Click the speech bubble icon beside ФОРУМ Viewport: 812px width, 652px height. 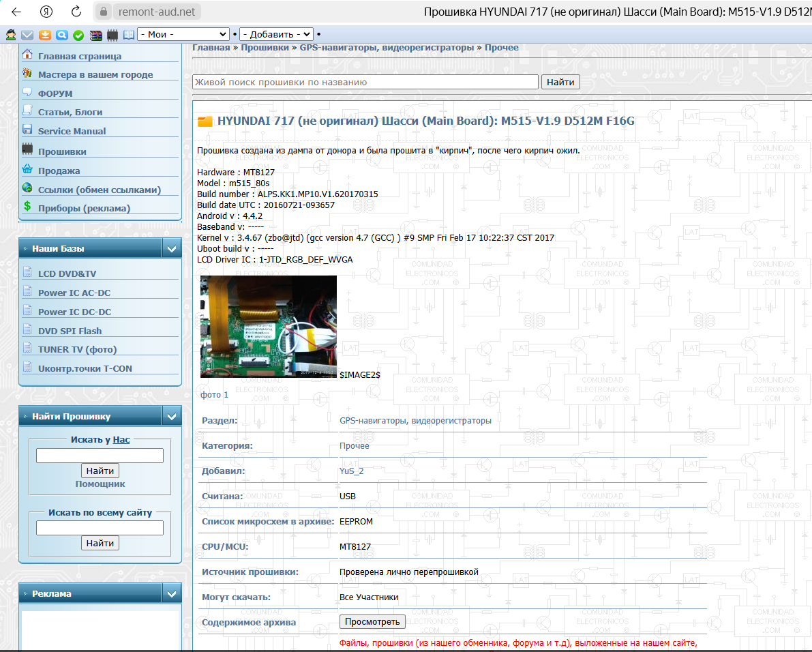27,92
